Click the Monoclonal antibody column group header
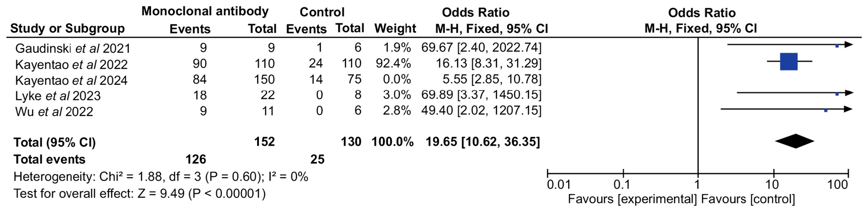Viewport: 868px width, 213px height. coord(205,11)
